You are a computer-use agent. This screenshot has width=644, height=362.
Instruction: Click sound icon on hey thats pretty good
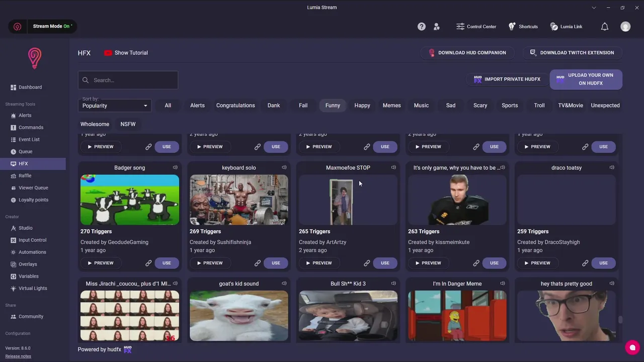(612, 284)
